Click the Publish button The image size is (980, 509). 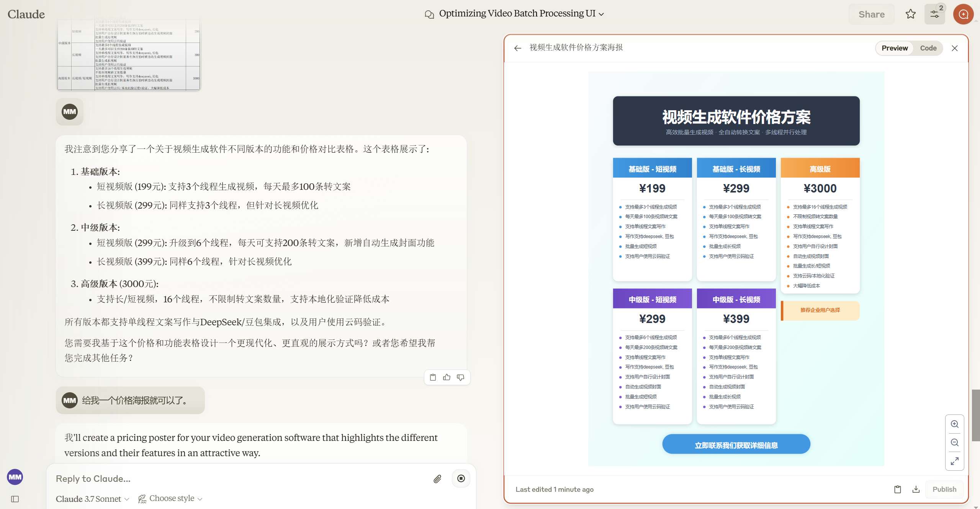click(944, 489)
